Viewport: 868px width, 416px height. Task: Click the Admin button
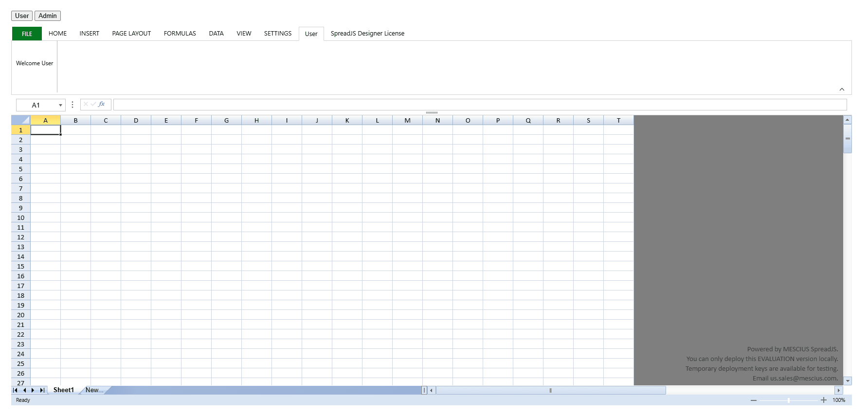coord(48,16)
